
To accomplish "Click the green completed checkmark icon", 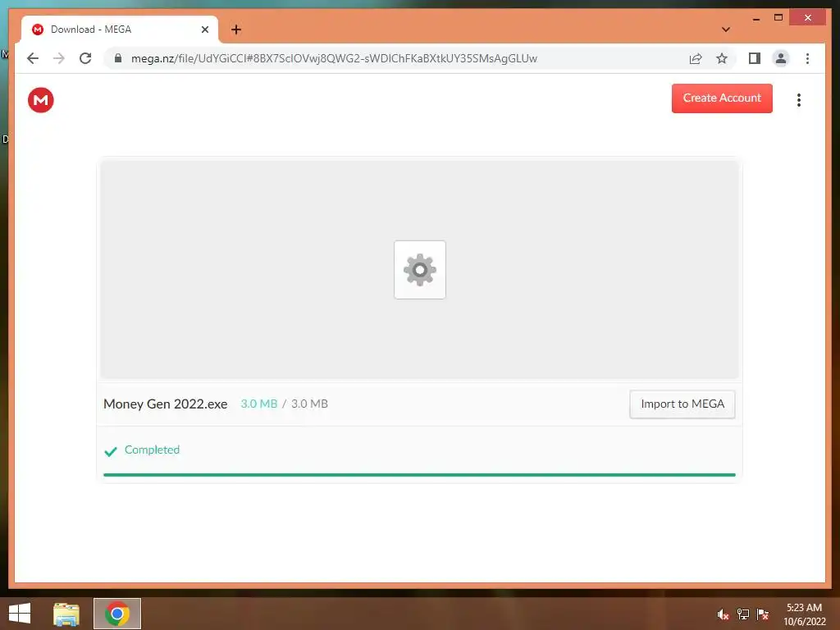I will coord(111,451).
